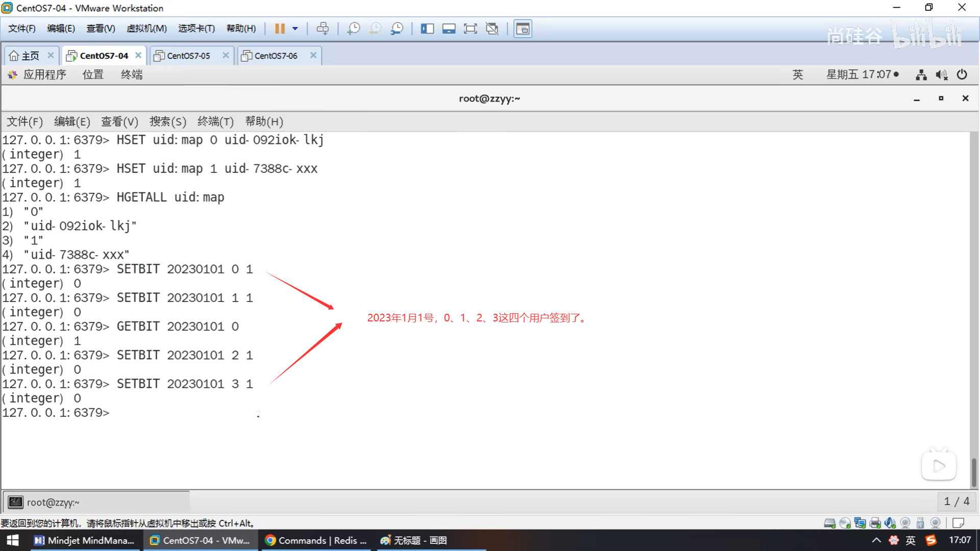This screenshot has height=551, width=980.
Task: Send Ctrl+Alt+Del to the guest
Action: click(323, 29)
